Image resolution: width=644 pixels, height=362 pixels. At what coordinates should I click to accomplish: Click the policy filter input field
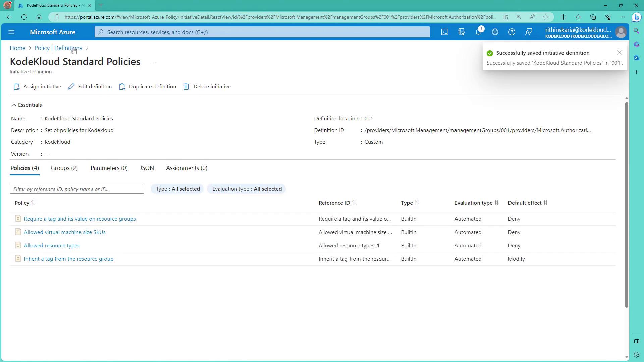(77, 189)
